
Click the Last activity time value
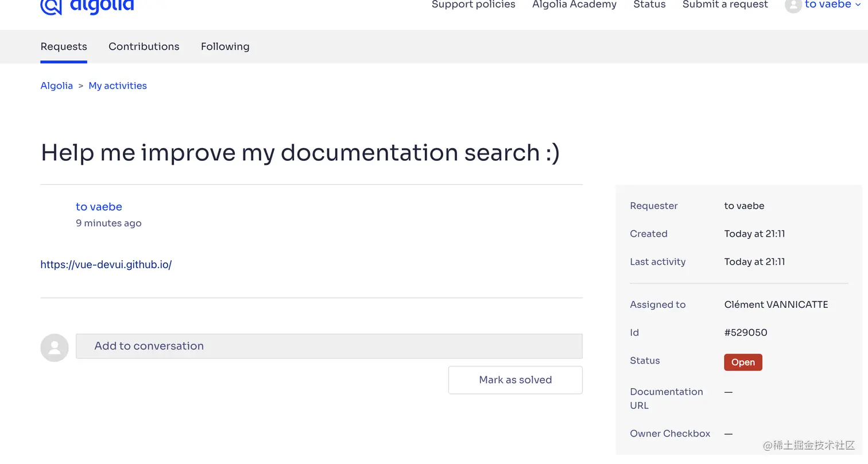pos(755,262)
